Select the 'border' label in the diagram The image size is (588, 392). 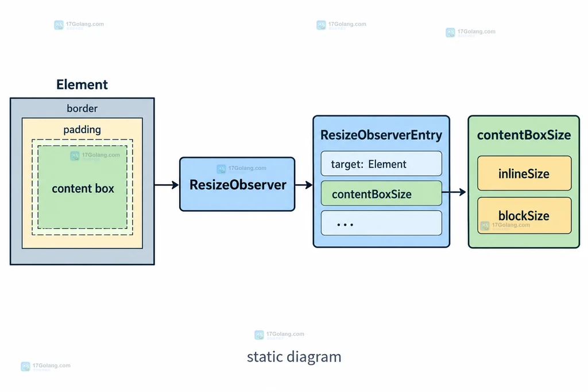pos(82,108)
